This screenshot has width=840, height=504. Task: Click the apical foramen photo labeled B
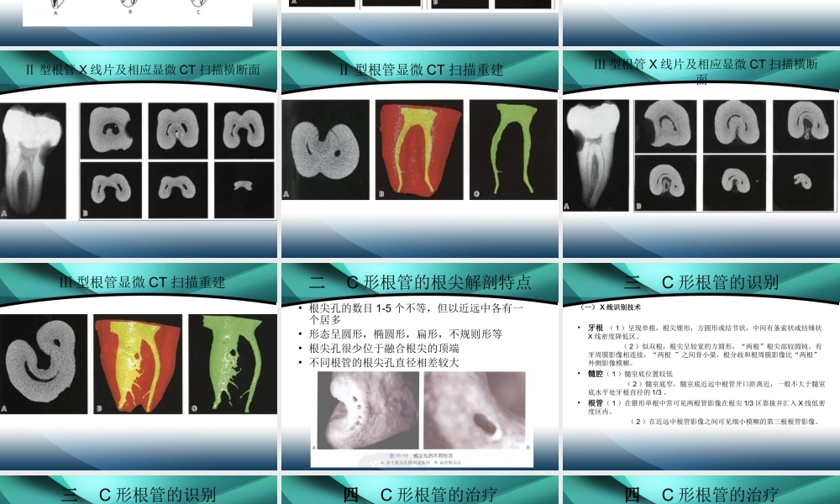click(x=475, y=410)
